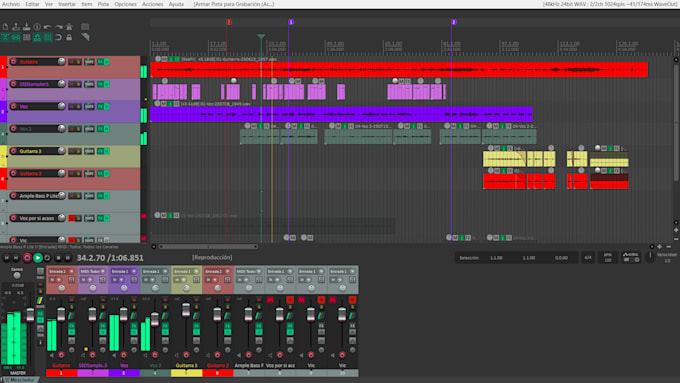
Task: Open the 4/4 time signature selector
Action: [x=588, y=258]
